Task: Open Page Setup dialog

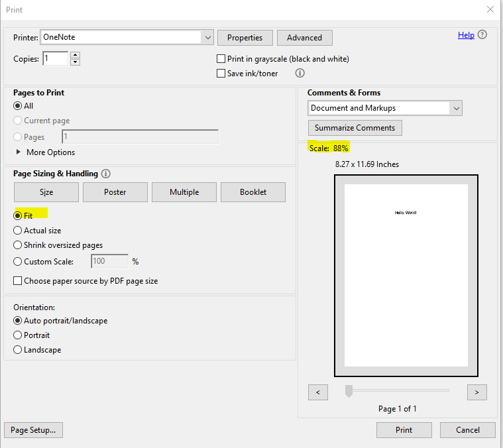Action: [x=33, y=430]
